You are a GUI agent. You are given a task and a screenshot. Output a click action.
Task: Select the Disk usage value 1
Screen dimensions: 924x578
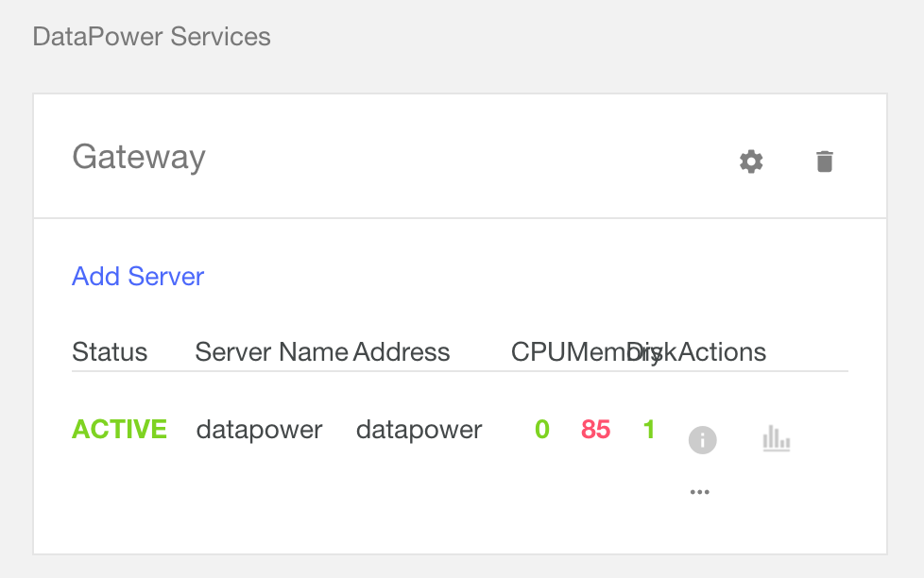pyautogui.click(x=649, y=429)
